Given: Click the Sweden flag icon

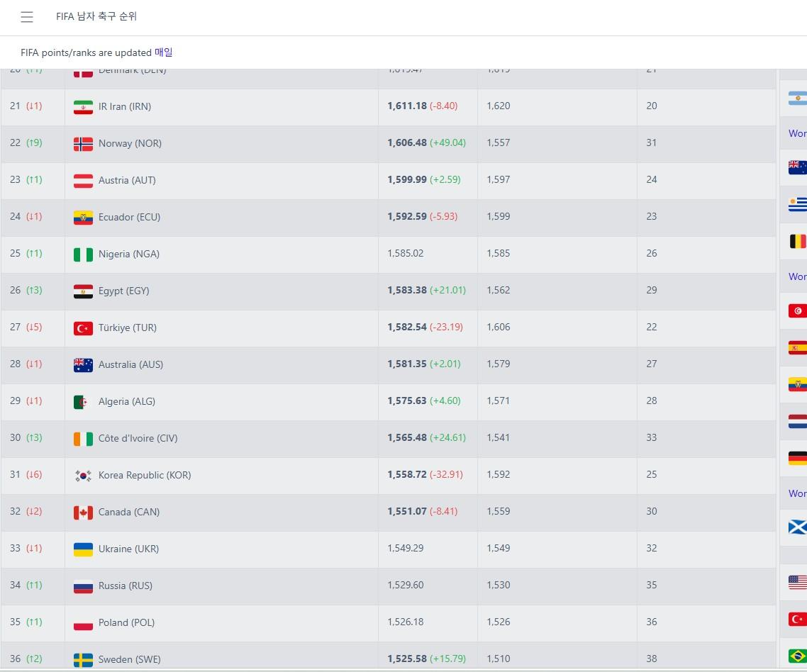Looking at the screenshot, I should [83, 660].
